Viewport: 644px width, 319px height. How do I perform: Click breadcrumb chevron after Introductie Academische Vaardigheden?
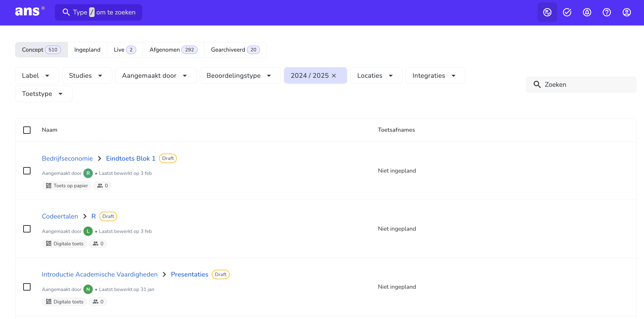tap(164, 274)
